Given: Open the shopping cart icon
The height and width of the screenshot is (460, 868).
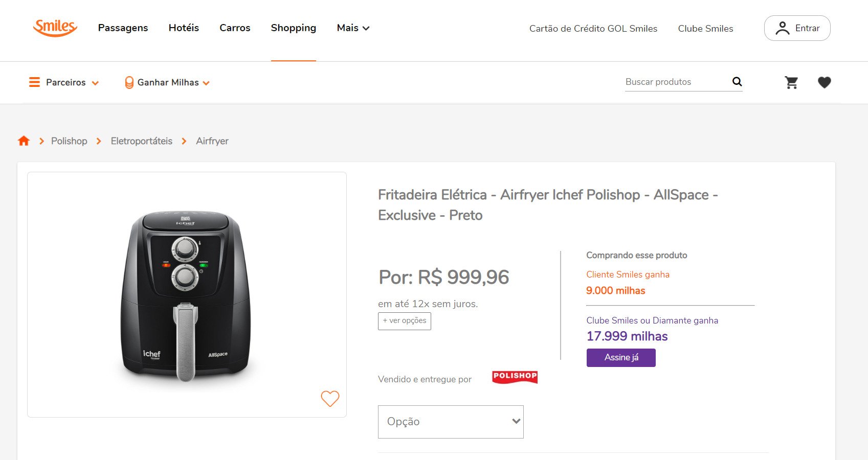Looking at the screenshot, I should tap(791, 82).
